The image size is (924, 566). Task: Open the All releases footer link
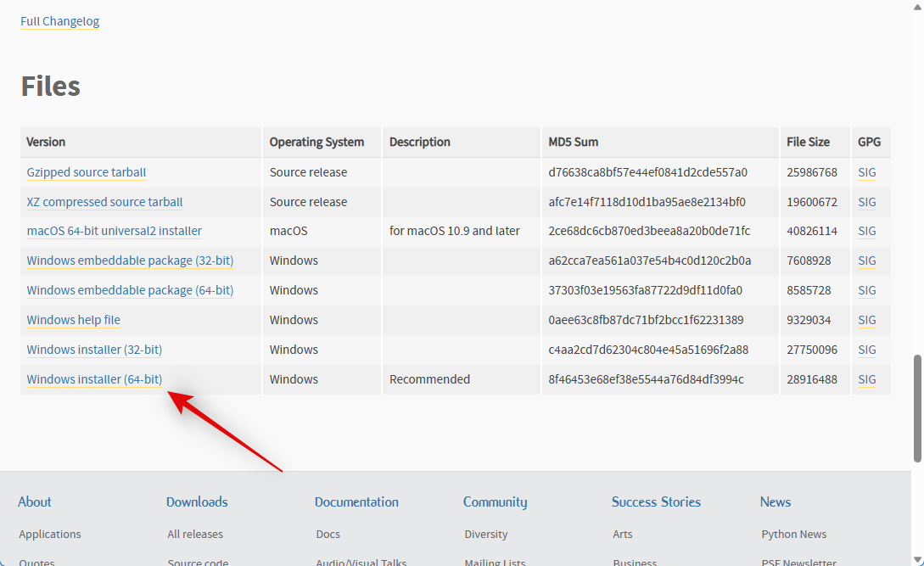(x=195, y=534)
